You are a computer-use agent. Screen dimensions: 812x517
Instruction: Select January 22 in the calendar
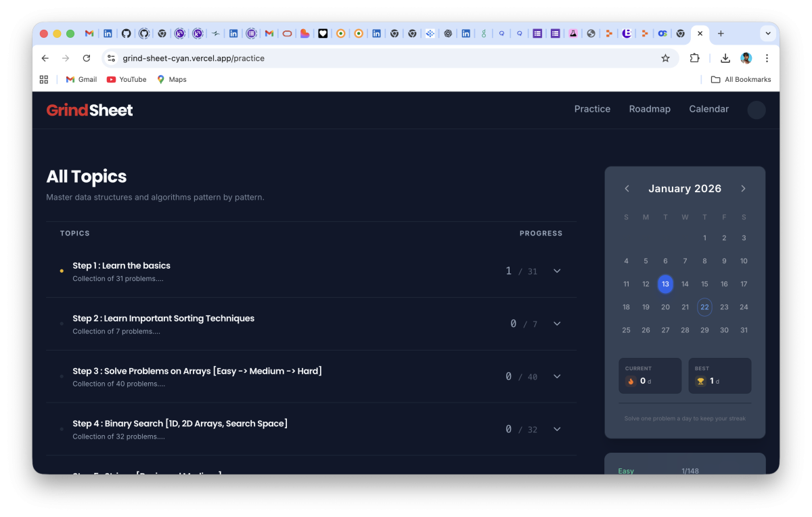point(704,307)
